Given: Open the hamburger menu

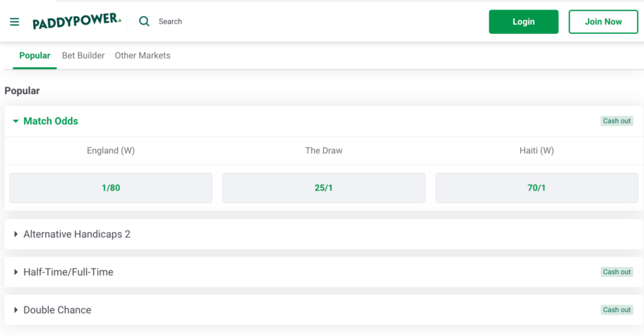Looking at the screenshot, I should pyautogui.click(x=14, y=22).
